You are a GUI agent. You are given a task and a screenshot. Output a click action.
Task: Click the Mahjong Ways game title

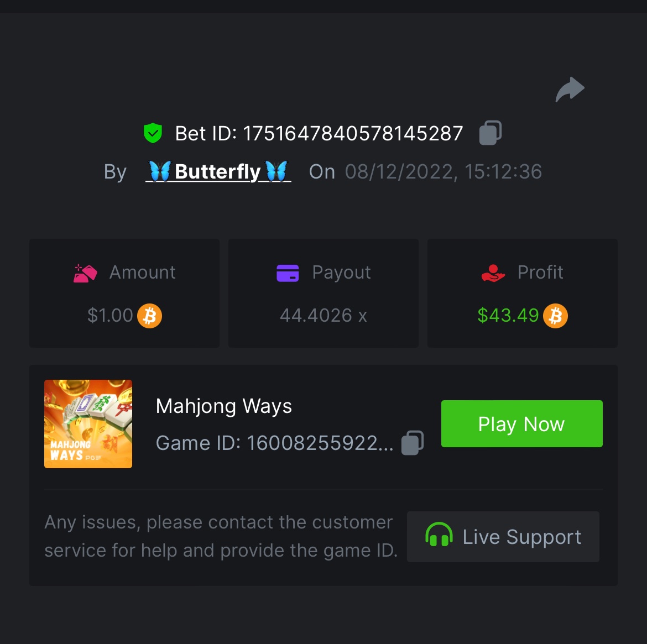(x=224, y=406)
